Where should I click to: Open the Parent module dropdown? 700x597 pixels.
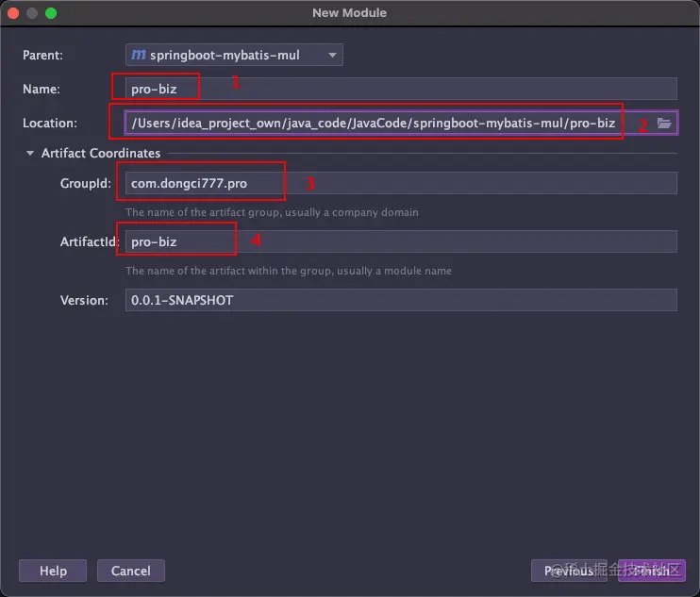(x=234, y=55)
